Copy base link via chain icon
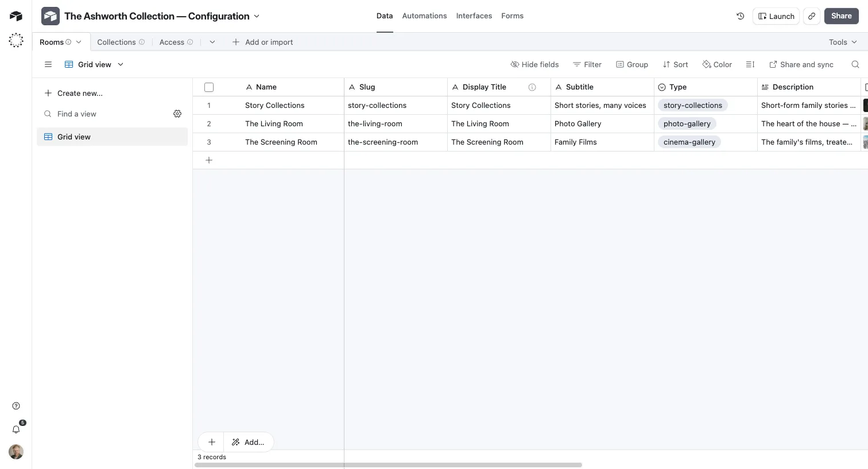 (x=812, y=16)
